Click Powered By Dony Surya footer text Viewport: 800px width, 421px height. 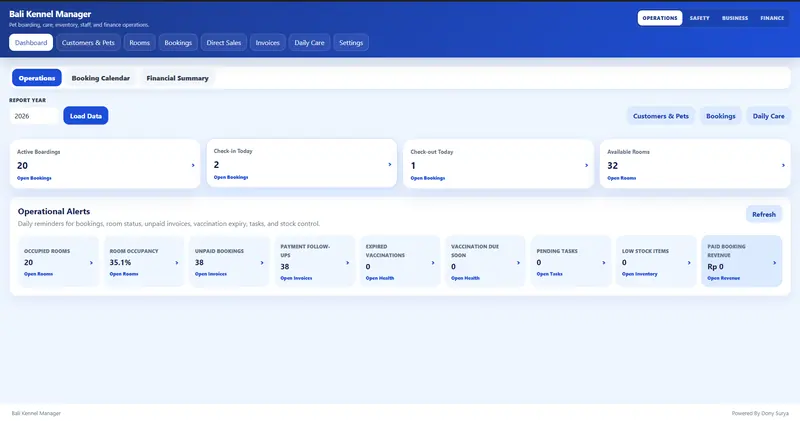click(x=760, y=413)
